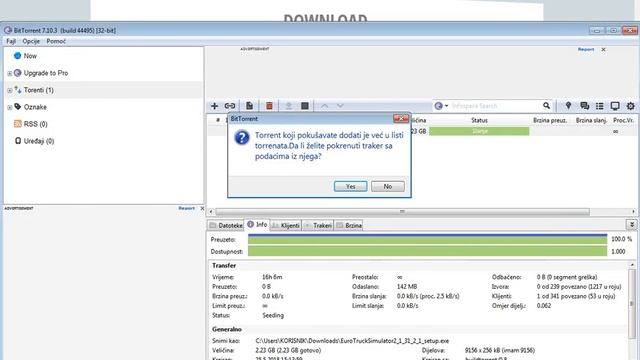Image resolution: width=640 pixels, height=360 pixels.
Task: Click the green torrent status progress bar
Action: [x=479, y=131]
